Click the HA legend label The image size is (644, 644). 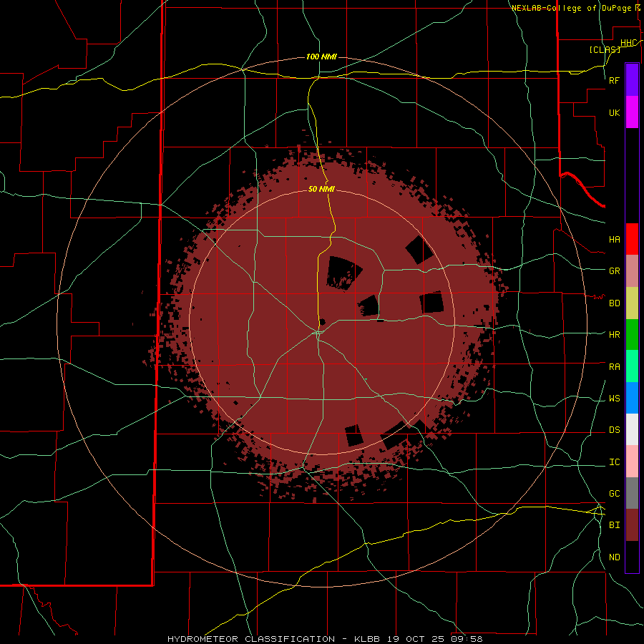coord(614,239)
